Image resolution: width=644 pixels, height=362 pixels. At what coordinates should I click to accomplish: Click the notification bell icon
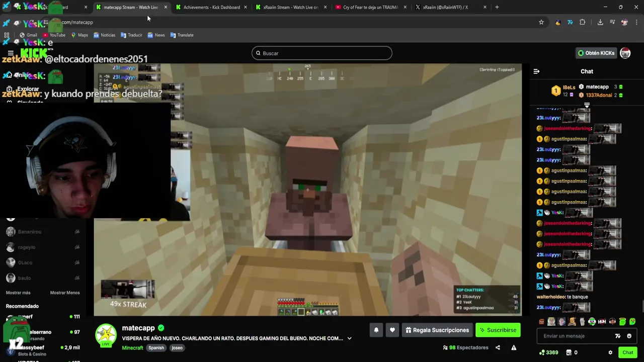pyautogui.click(x=376, y=330)
